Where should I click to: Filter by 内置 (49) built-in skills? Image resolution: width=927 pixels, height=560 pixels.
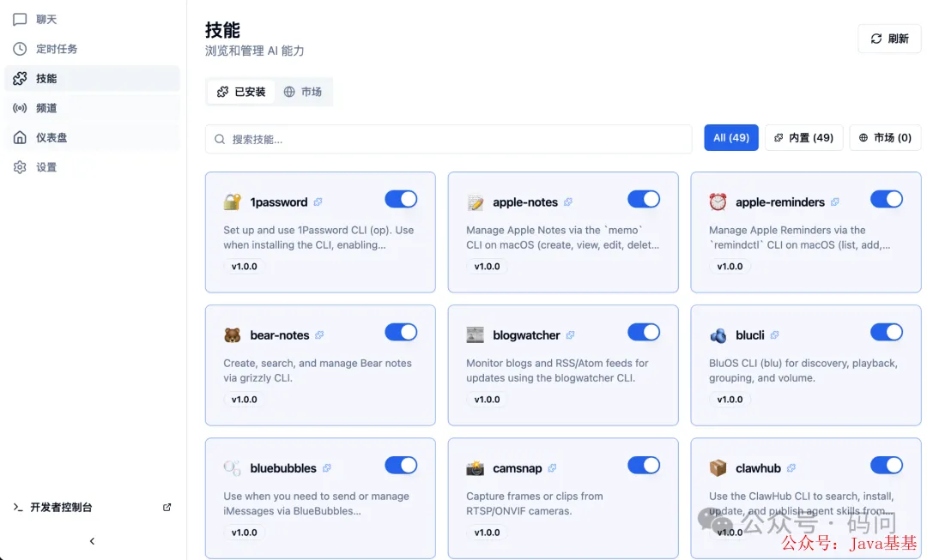(803, 137)
